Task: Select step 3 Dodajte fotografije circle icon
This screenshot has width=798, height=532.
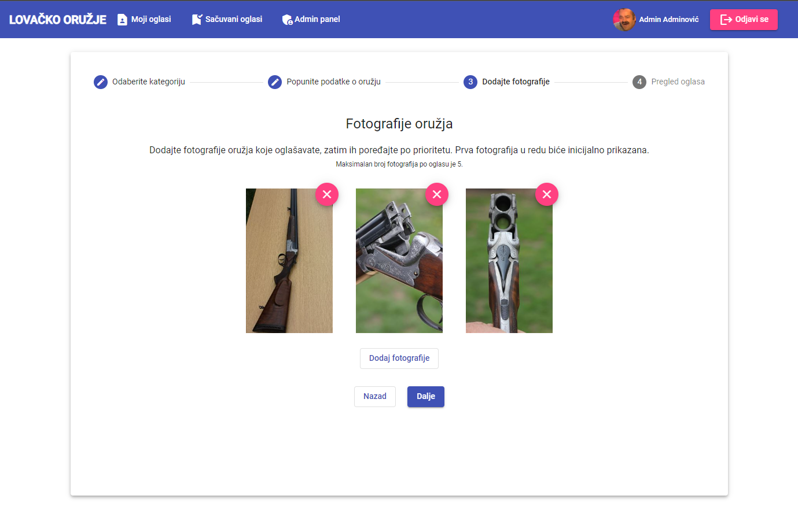Action: click(x=470, y=82)
